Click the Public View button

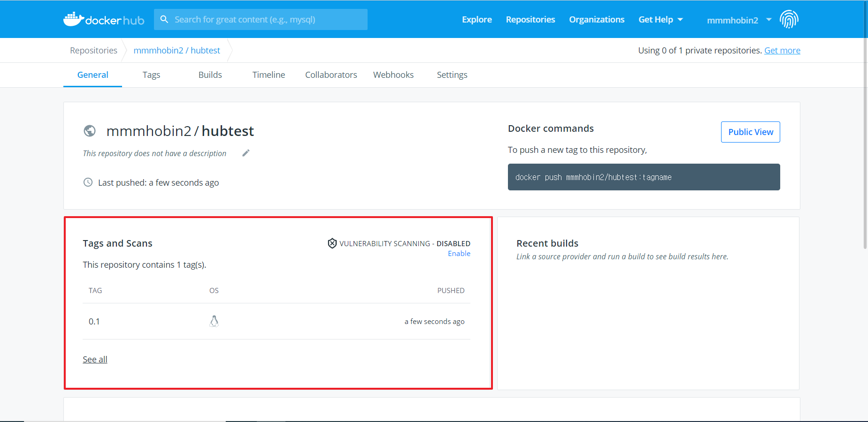[x=751, y=132]
